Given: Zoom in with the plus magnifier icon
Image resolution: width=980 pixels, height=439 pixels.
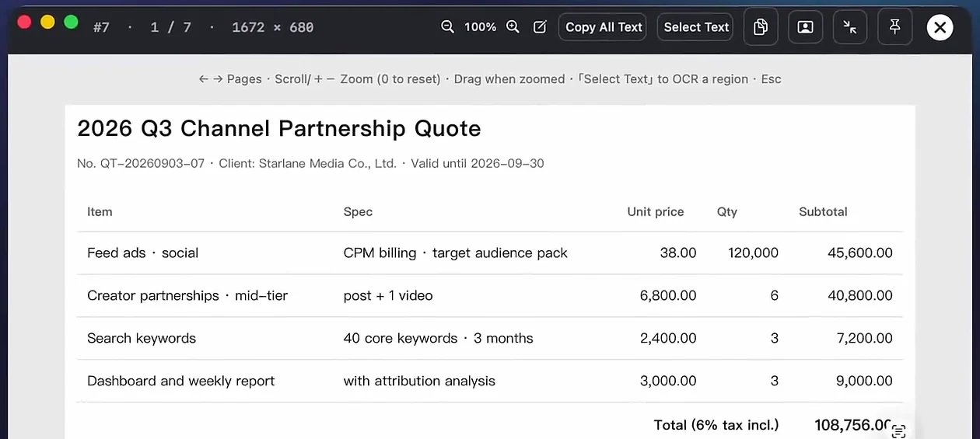Looking at the screenshot, I should click(513, 27).
